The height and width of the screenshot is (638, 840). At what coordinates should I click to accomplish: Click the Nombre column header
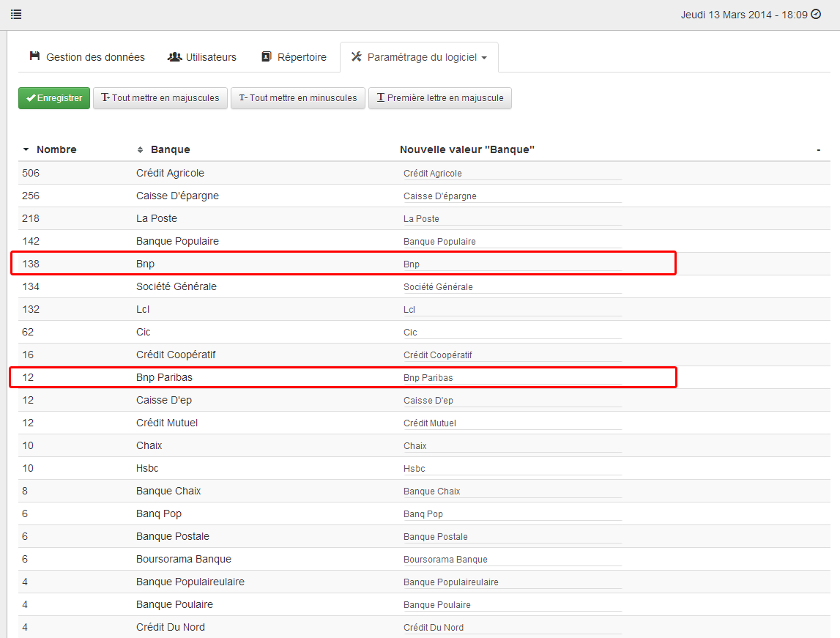[x=56, y=149]
